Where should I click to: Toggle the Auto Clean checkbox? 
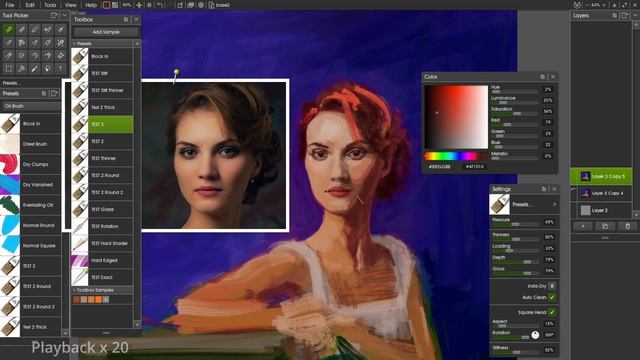[552, 298]
